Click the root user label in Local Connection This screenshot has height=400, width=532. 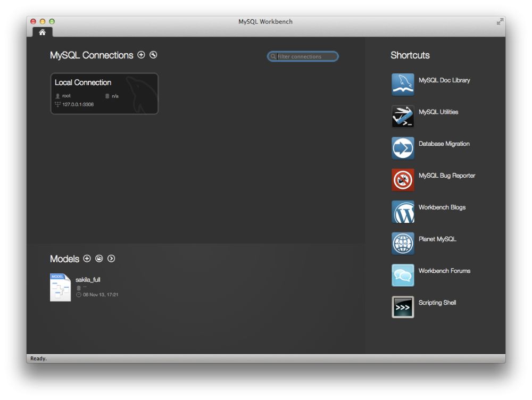66,96
